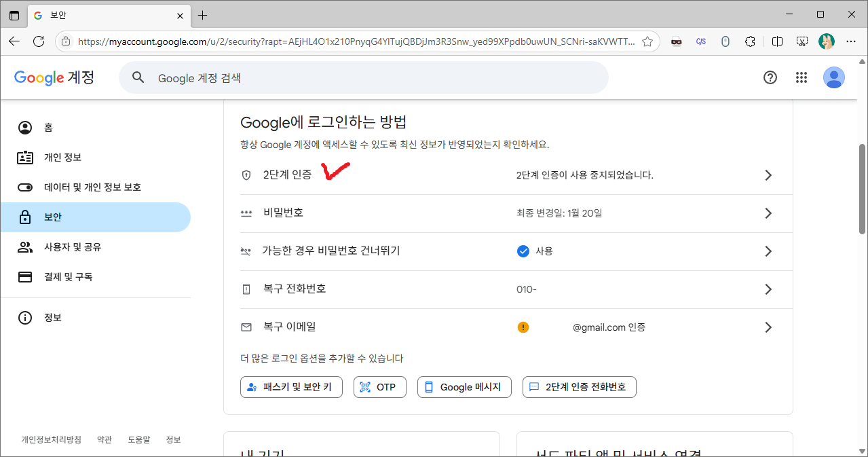Open 결제 및 구독 in sidebar

pos(95,277)
